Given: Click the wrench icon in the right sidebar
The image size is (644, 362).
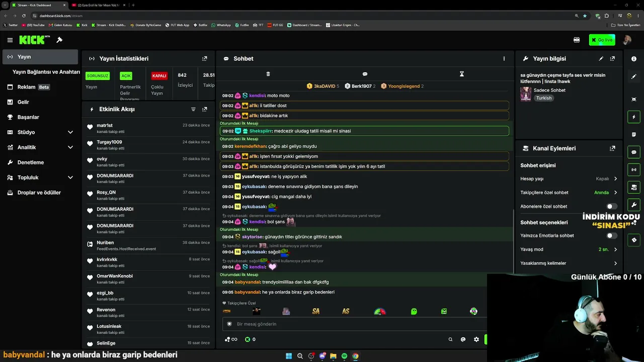Looking at the screenshot, I should pos(633,205).
